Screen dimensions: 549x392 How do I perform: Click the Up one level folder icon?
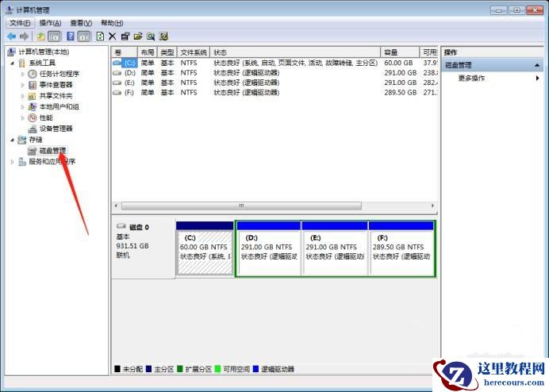point(41,36)
